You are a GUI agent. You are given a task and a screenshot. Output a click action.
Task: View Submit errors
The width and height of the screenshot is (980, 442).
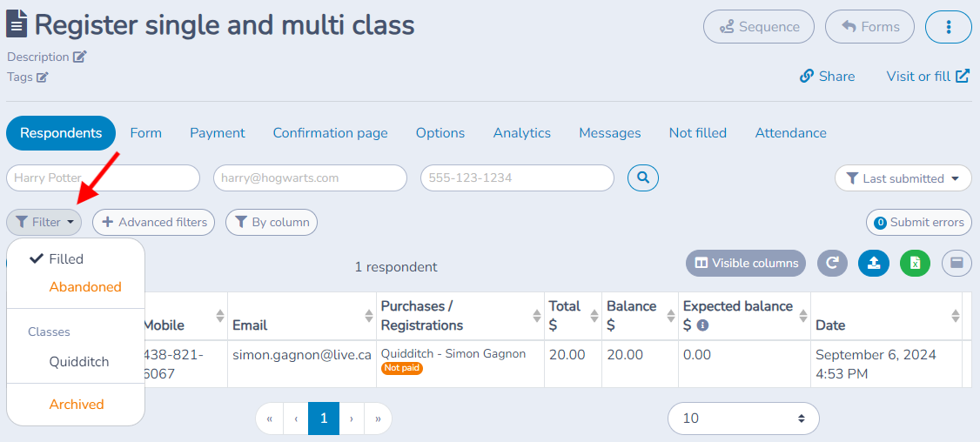(x=919, y=222)
